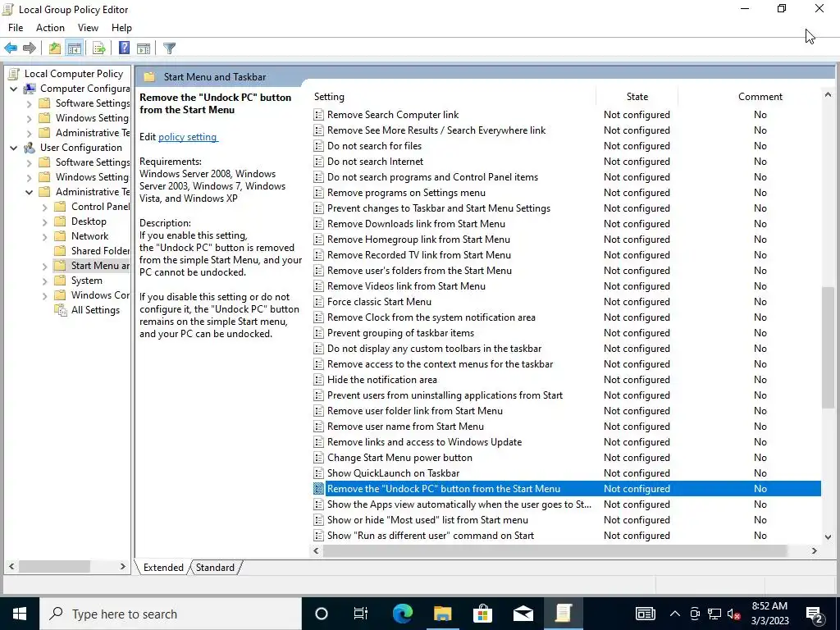Image resolution: width=840 pixels, height=630 pixels.
Task: Open the Help question mark toolbar icon
Action: pos(124,48)
